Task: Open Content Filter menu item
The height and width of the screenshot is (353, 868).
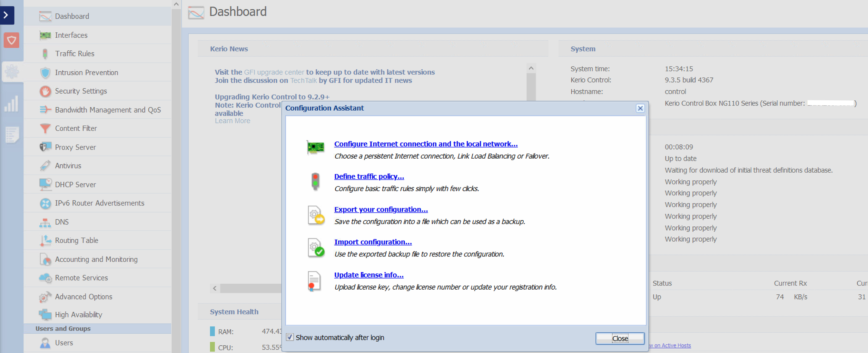Action: 97,128
